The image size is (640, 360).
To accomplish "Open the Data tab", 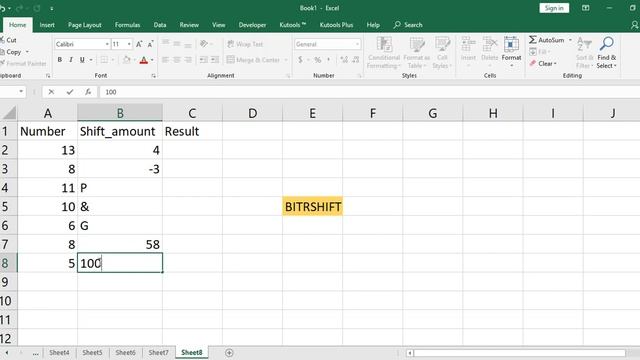I will tap(160, 25).
